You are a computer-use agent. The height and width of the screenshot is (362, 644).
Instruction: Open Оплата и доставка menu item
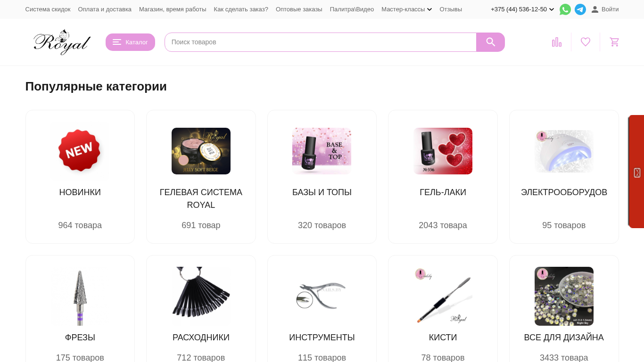click(x=105, y=9)
